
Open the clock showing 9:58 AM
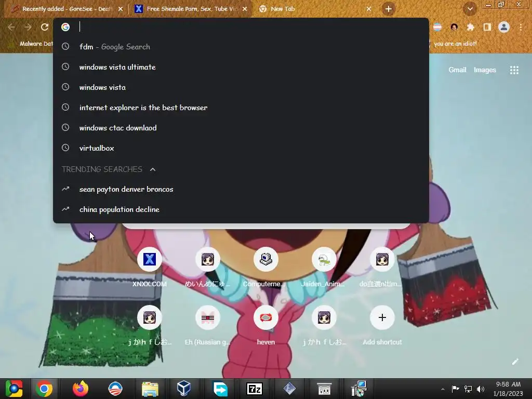(x=508, y=389)
